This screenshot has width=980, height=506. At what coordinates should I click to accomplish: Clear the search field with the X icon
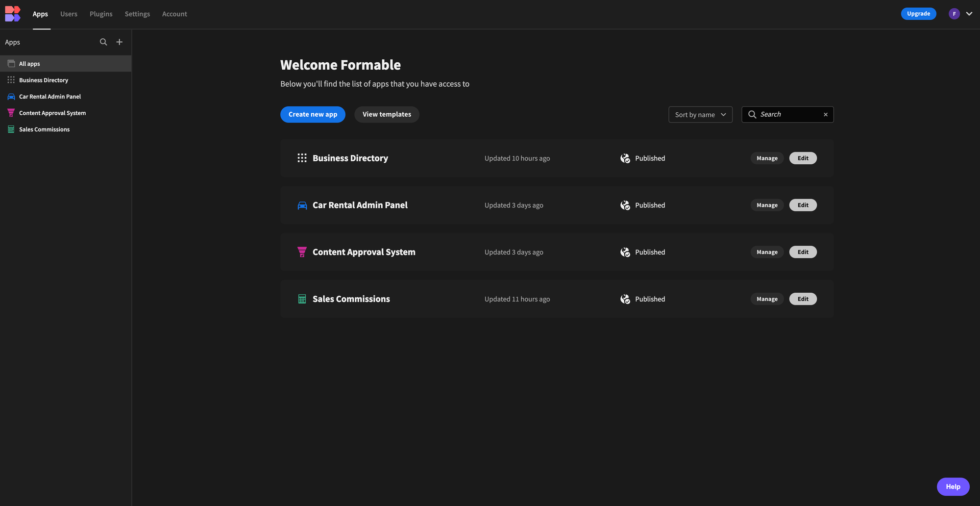point(825,114)
